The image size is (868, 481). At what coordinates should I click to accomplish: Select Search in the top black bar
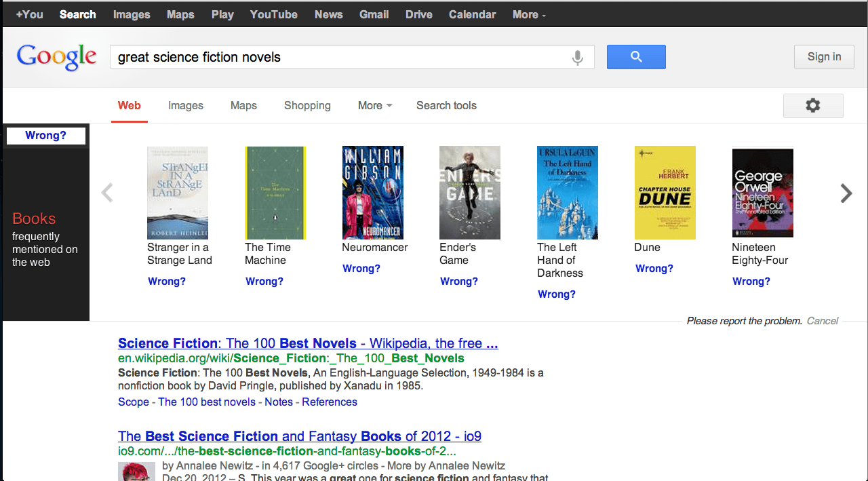pyautogui.click(x=78, y=14)
